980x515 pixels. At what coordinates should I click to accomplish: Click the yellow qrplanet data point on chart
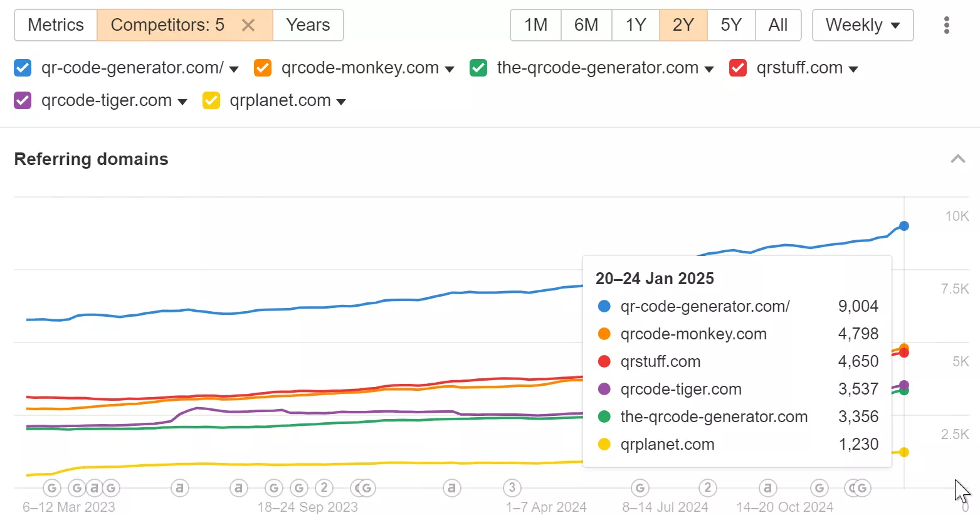[904, 452]
